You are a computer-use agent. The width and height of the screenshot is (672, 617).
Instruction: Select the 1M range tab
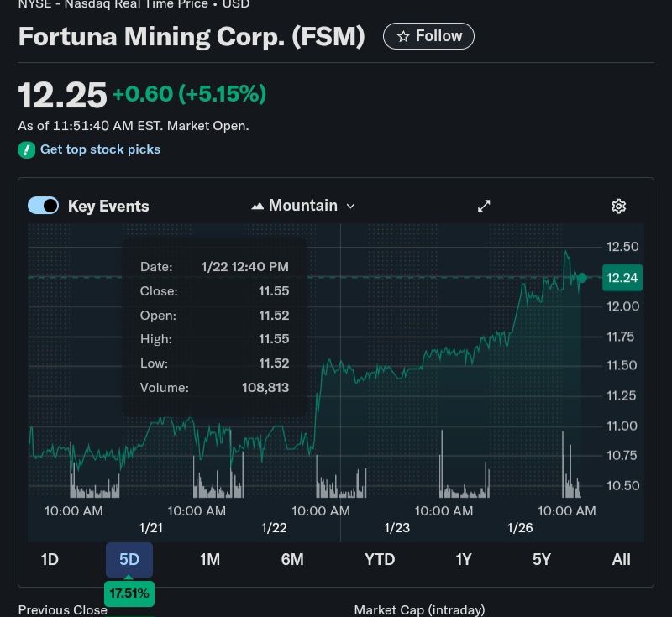point(210,560)
